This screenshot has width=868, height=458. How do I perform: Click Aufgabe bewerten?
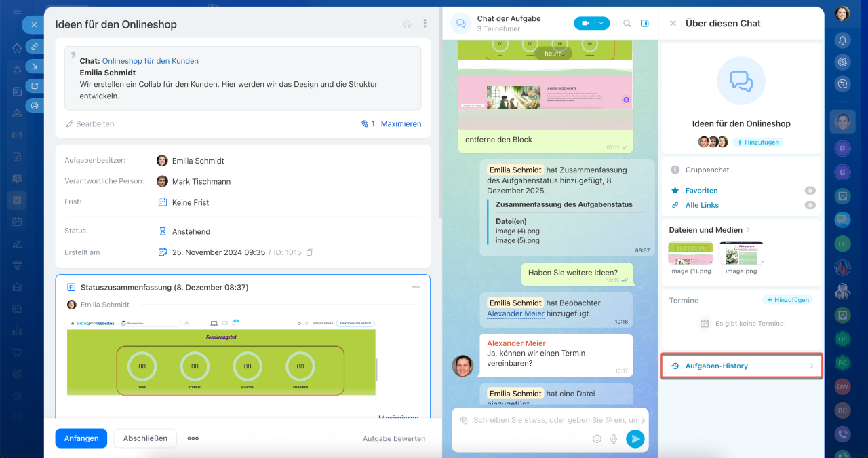pyautogui.click(x=394, y=439)
